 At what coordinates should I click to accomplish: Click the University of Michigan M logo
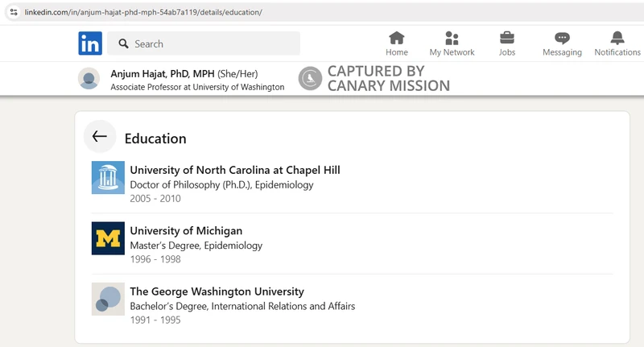108,238
